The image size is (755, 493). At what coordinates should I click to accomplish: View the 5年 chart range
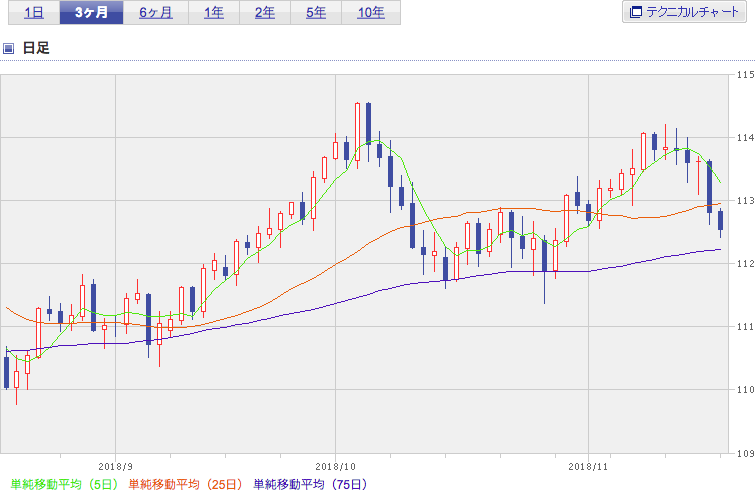[316, 12]
